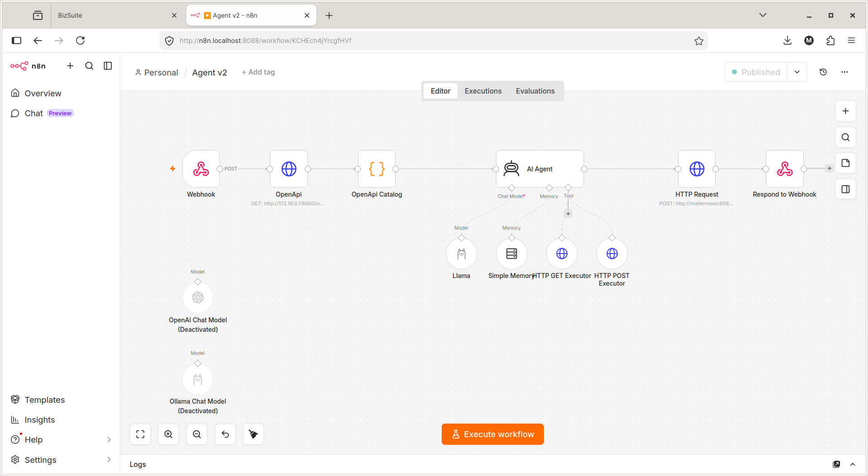Select the HTTP GET Executor tool node
Viewport: 868px width, 476px height.
click(561, 254)
